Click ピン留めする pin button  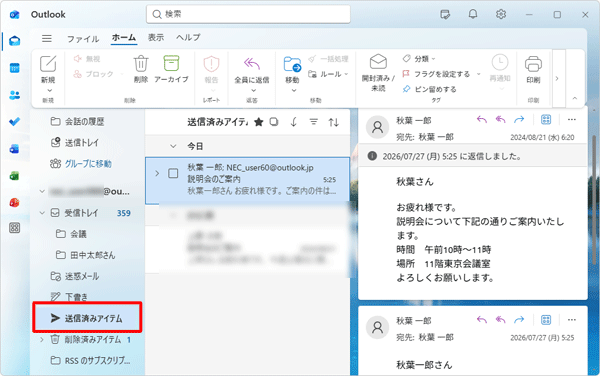coord(430,89)
